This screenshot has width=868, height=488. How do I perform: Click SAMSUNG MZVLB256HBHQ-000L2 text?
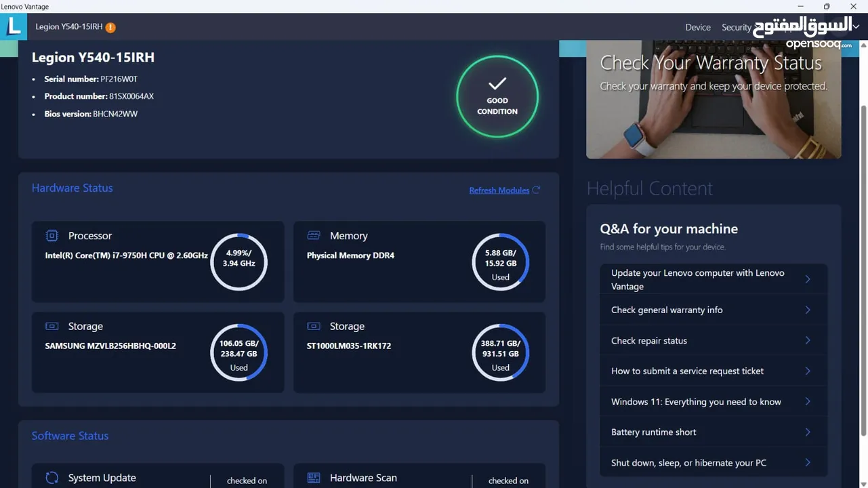coord(110,346)
